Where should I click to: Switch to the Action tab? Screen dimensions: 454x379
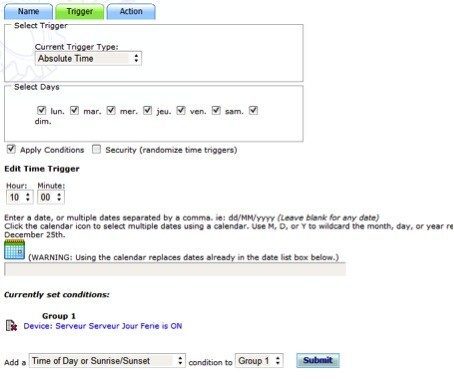[x=131, y=12]
